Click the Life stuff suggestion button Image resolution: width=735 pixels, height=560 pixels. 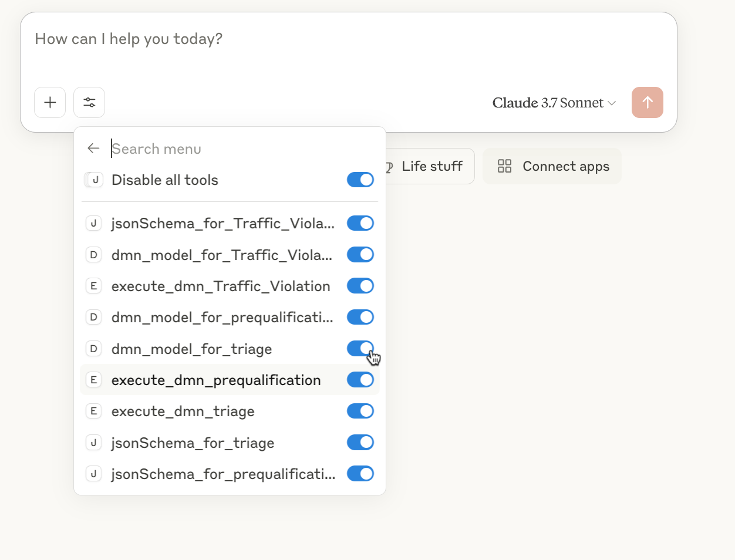coord(430,166)
